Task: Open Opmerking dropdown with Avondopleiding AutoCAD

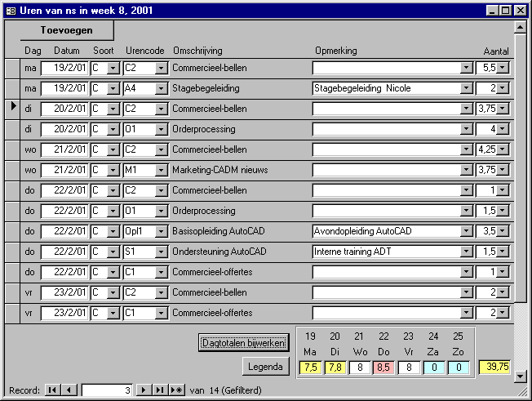Action: (x=467, y=231)
